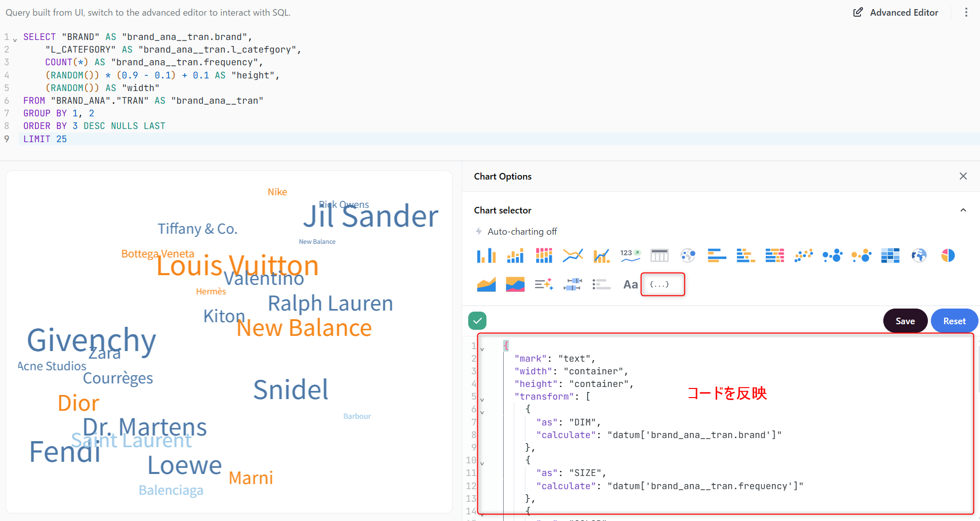The height and width of the screenshot is (521, 980).
Task: Click the word Courrèges in the word cloud
Action: click(x=118, y=378)
